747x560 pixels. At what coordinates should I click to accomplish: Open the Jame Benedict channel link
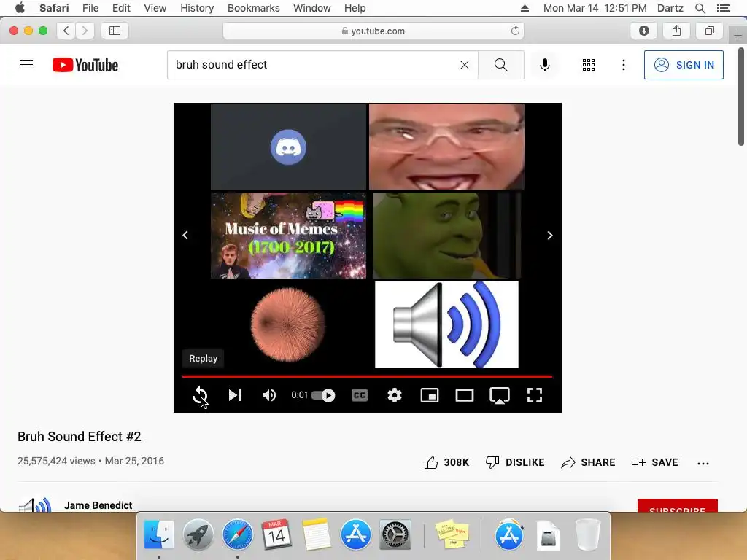98,505
